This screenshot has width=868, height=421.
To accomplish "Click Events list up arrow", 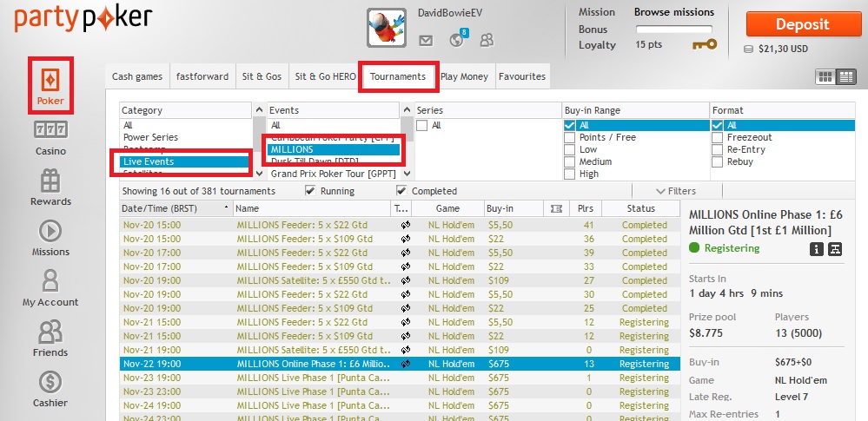I will pos(407,110).
